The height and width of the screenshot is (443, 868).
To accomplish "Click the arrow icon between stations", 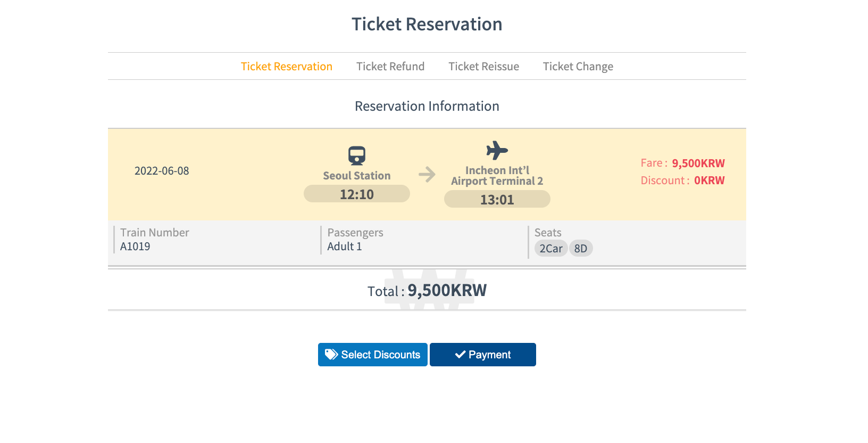I will click(x=427, y=175).
